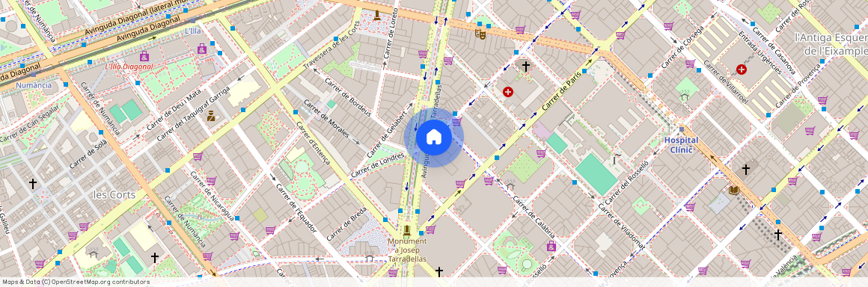
Task: Select the Carrer de Sola label
Action: (88, 154)
